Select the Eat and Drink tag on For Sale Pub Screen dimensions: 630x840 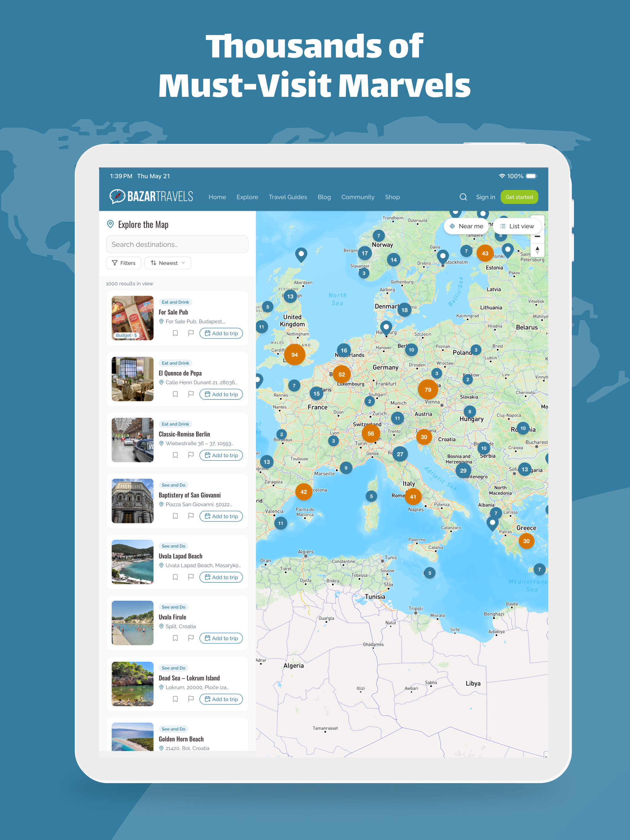pyautogui.click(x=175, y=302)
